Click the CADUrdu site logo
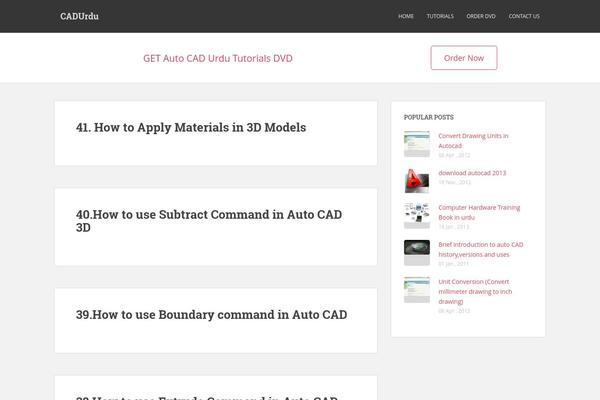 pos(79,16)
